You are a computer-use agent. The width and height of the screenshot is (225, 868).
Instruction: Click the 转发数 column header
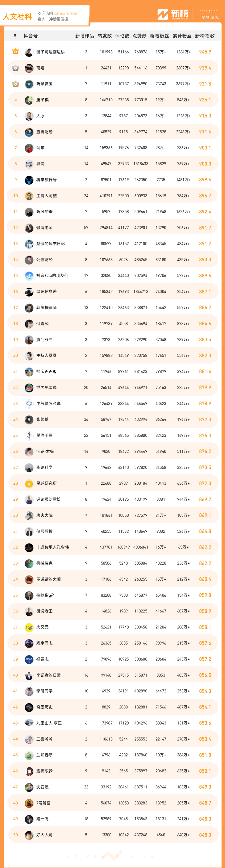[x=105, y=36]
